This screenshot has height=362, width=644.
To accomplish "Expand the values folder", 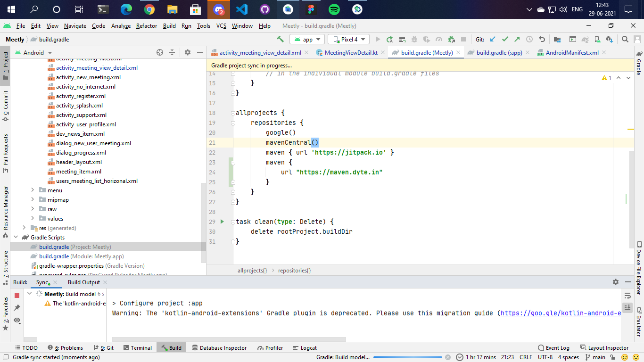I will (33, 218).
